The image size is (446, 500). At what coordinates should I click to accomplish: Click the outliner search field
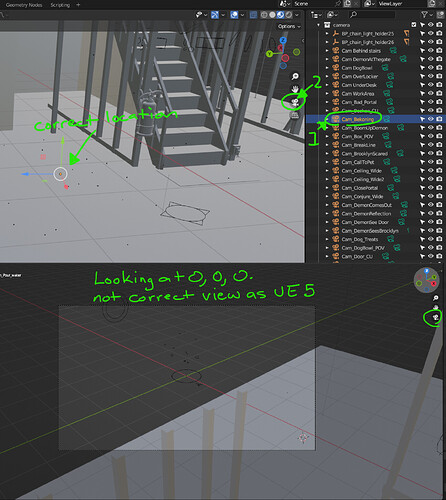[x=372, y=15]
